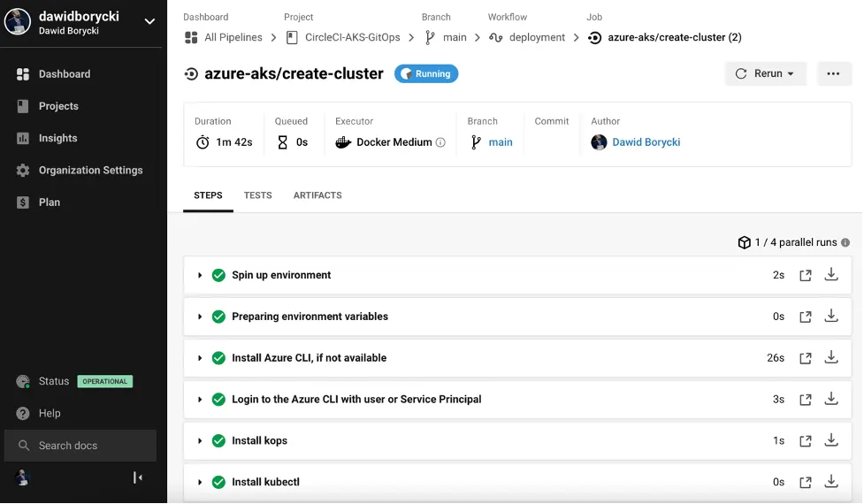Click the Projects book icon

pos(23,106)
